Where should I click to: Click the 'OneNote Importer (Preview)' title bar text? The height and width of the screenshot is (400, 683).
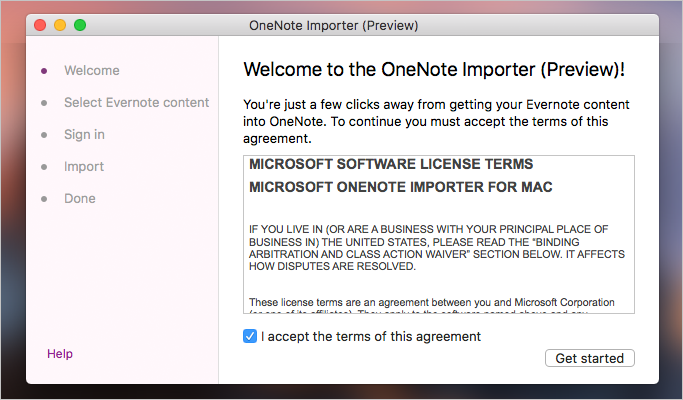[334, 26]
